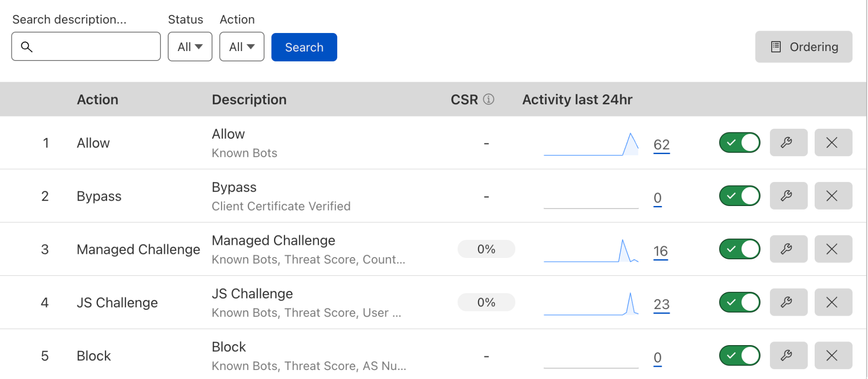Click the wrench icon for Allow rule
Image resolution: width=868 pixels, height=379 pixels.
(788, 143)
